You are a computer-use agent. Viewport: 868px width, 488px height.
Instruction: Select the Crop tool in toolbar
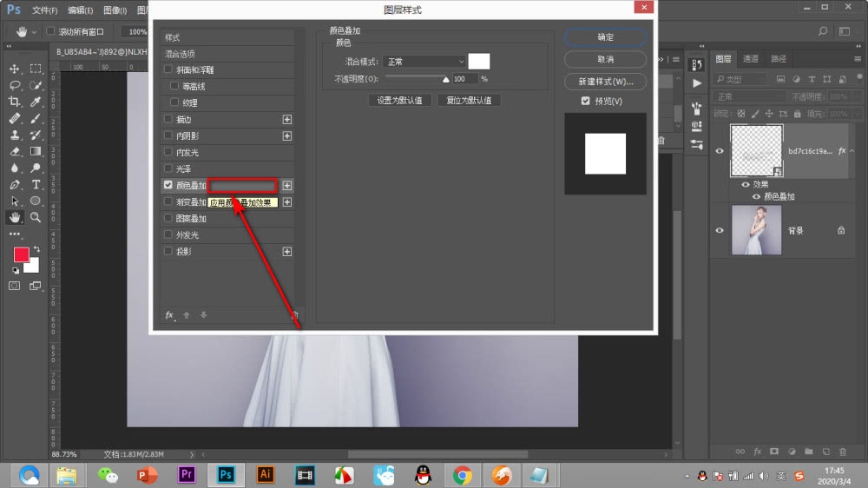15,102
